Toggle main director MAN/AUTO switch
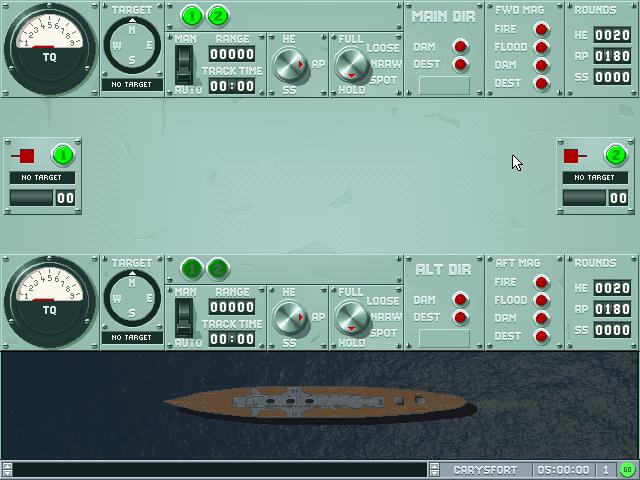The image size is (640, 480). click(x=183, y=65)
